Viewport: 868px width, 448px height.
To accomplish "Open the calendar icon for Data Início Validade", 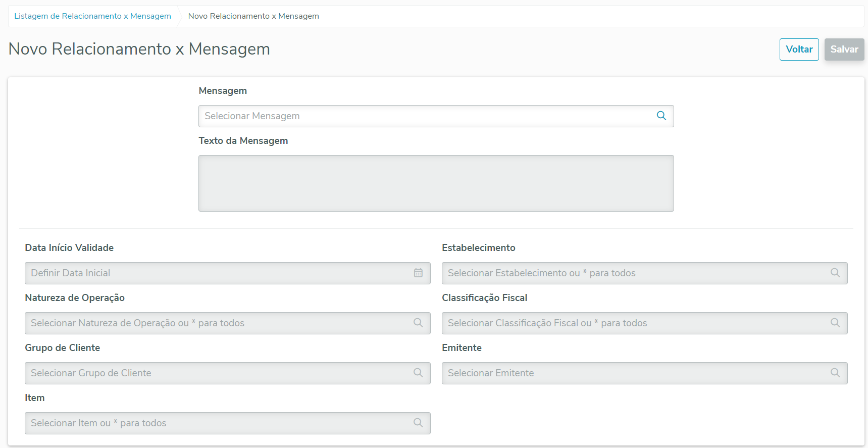I will click(418, 273).
